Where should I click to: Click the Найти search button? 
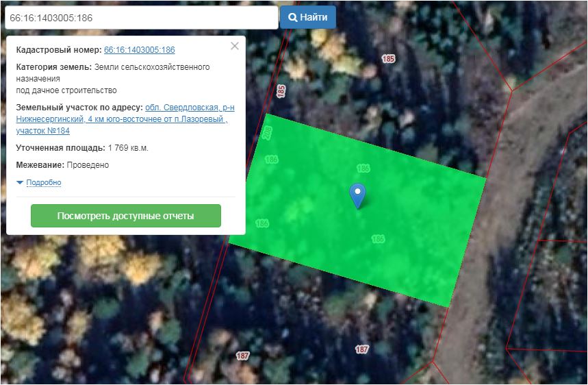point(308,17)
